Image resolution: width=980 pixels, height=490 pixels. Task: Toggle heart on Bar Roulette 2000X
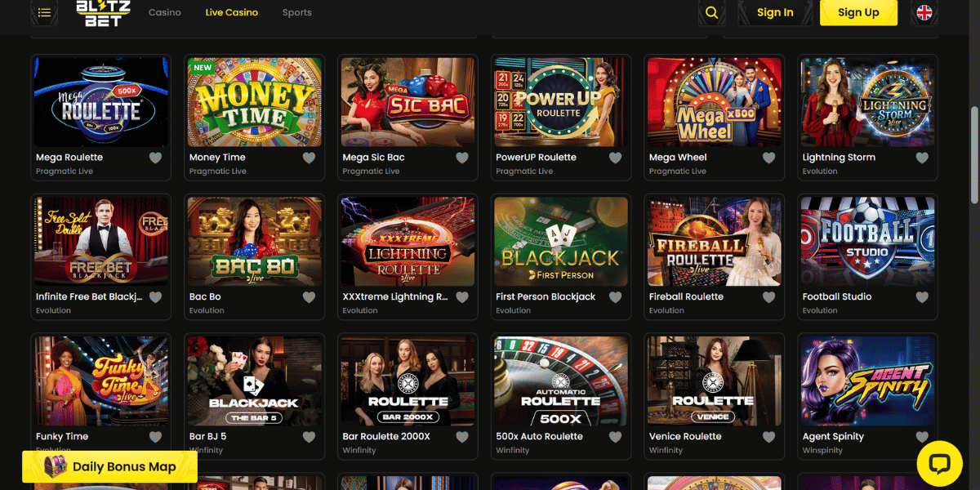pyautogui.click(x=462, y=437)
